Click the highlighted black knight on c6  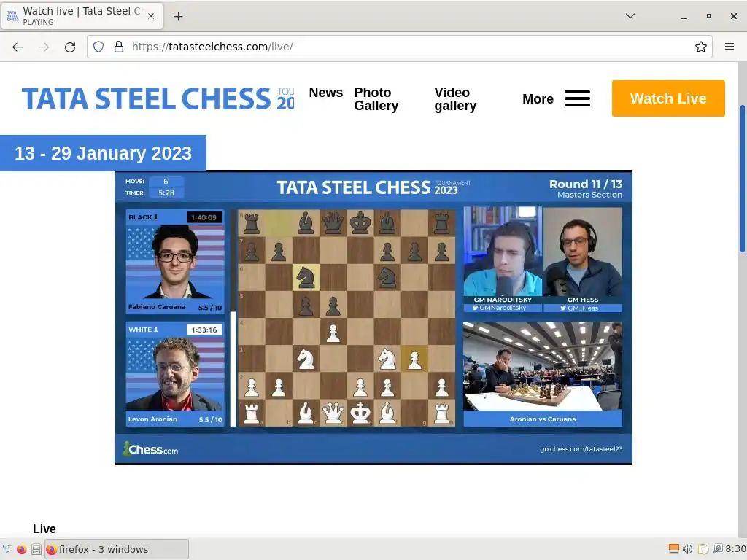(306, 277)
